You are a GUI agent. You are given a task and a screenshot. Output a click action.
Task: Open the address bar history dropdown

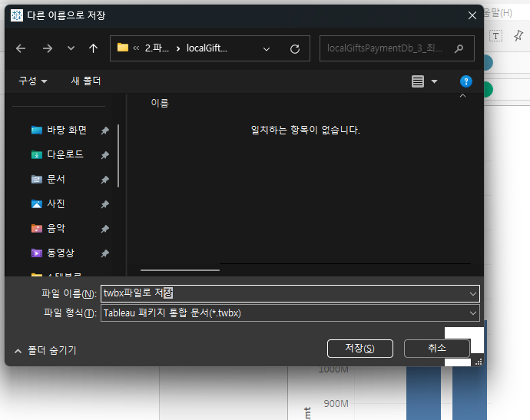pos(267,49)
